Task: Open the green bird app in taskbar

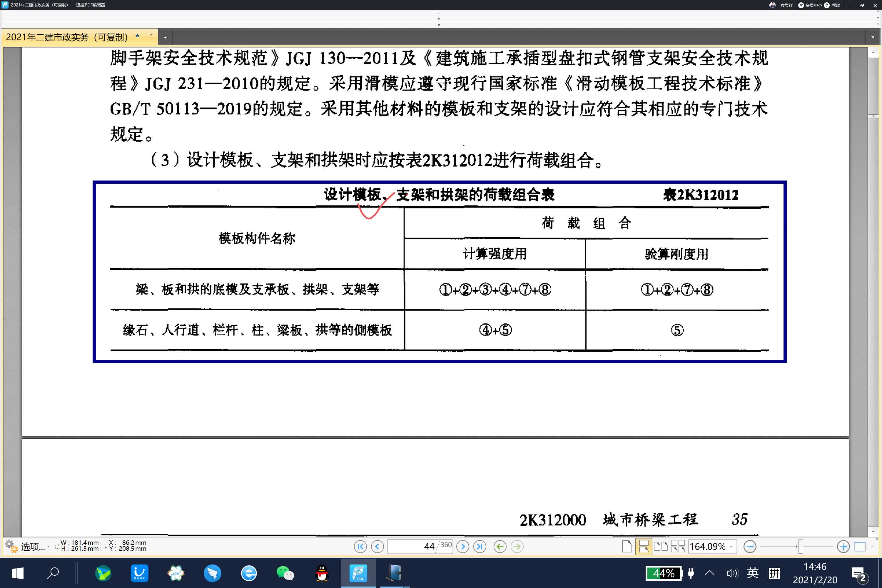Action: (103, 573)
